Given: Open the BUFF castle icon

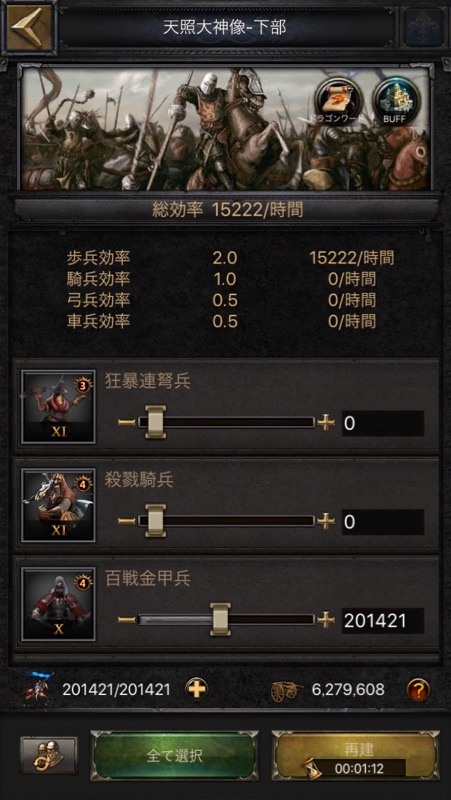Looking at the screenshot, I should coord(396,99).
